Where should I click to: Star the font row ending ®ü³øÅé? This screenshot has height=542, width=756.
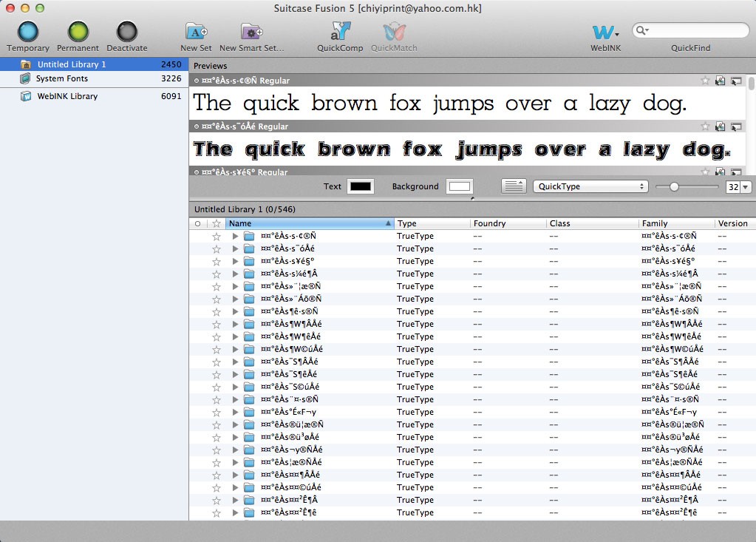click(217, 437)
